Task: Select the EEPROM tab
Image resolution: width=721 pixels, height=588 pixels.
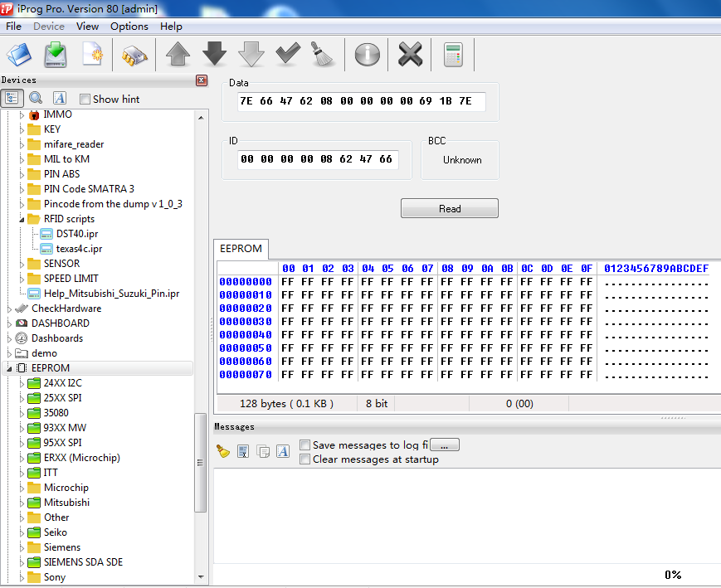Action: tap(241, 249)
